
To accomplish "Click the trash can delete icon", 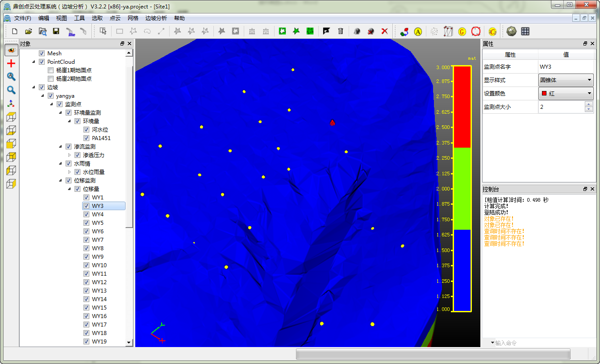I will [x=341, y=31].
